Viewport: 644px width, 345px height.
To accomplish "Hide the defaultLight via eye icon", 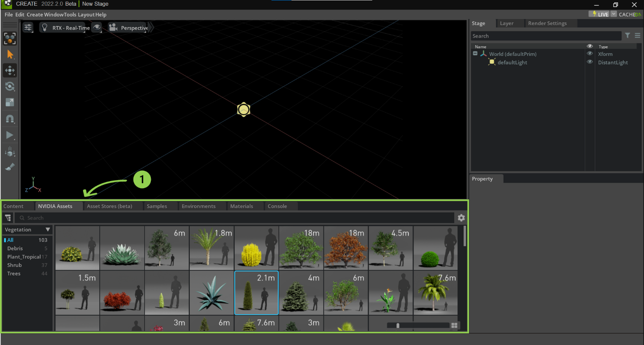I will click(x=590, y=62).
